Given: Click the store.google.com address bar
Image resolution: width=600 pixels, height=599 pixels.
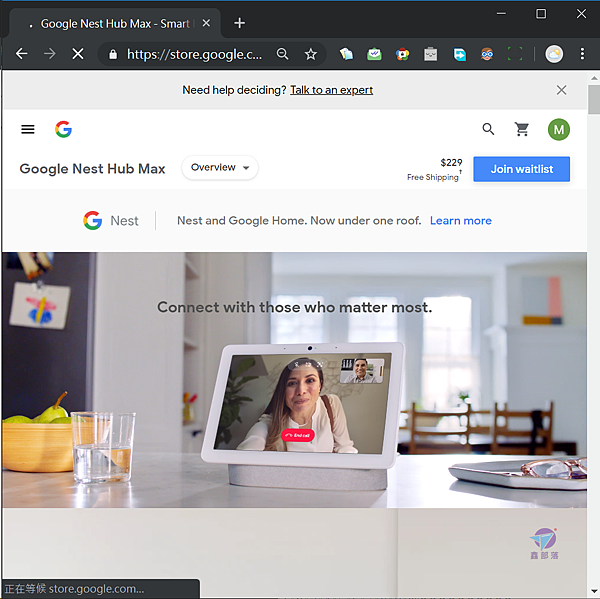Looking at the screenshot, I should (194, 54).
